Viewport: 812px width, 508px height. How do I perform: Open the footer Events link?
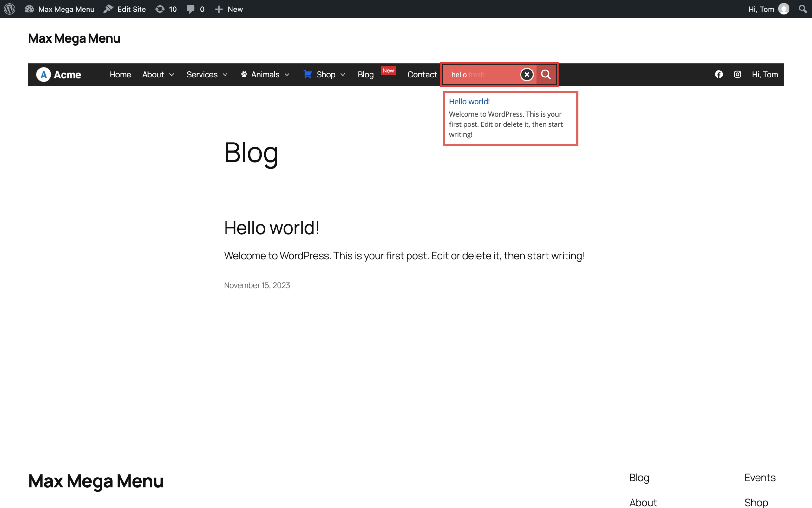tap(760, 478)
